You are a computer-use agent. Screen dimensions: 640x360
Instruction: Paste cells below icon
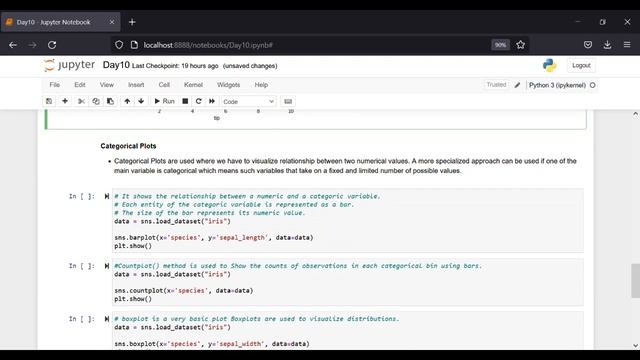point(110,101)
